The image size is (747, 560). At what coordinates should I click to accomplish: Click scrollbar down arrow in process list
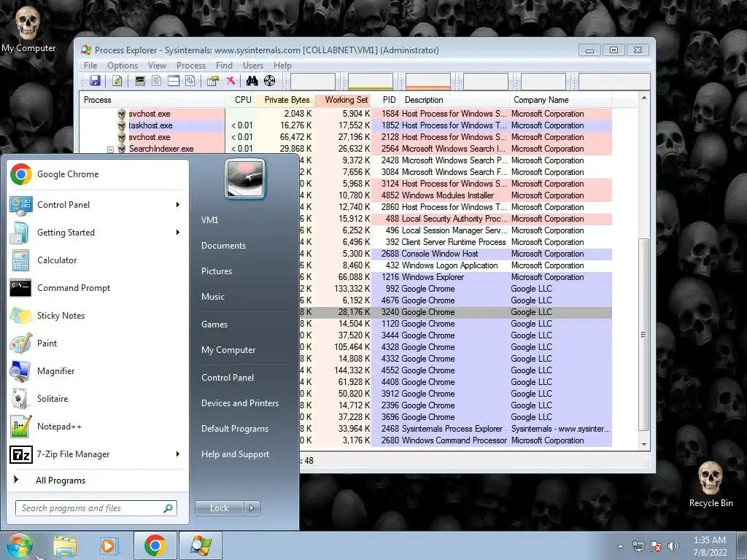644,444
